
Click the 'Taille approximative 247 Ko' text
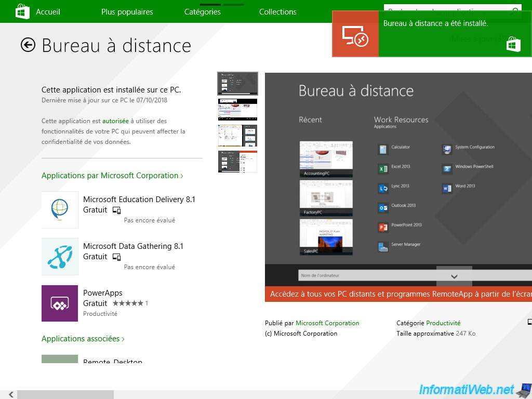point(436,334)
